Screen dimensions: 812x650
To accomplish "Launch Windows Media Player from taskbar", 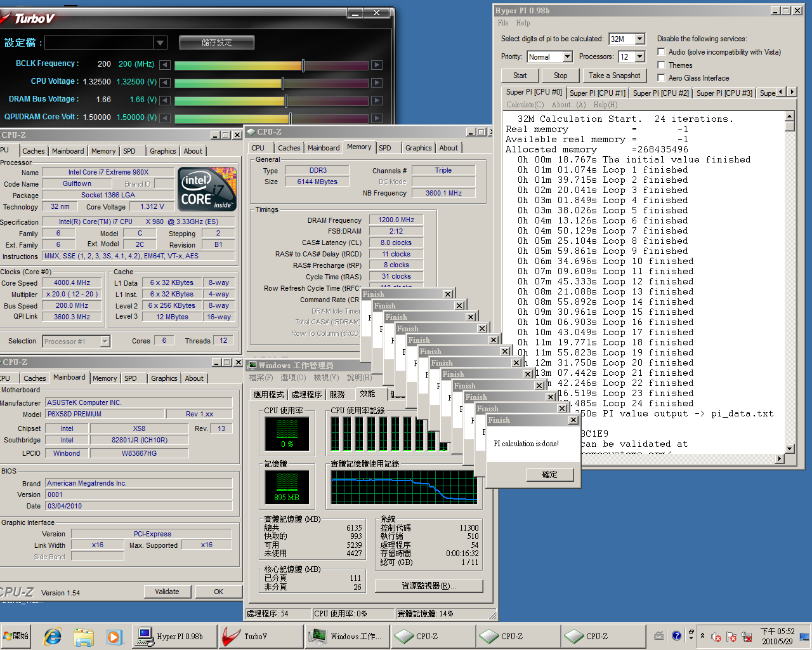I will pyautogui.click(x=114, y=636).
